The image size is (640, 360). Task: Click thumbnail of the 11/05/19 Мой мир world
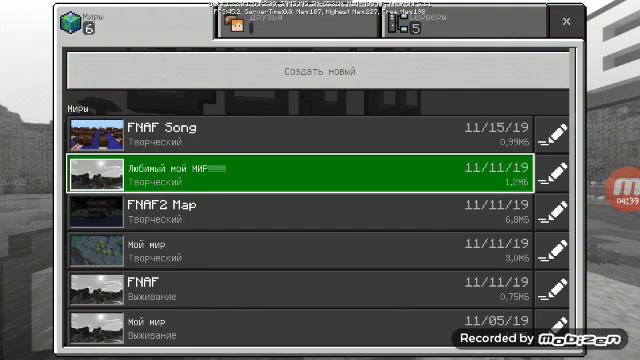(x=97, y=328)
